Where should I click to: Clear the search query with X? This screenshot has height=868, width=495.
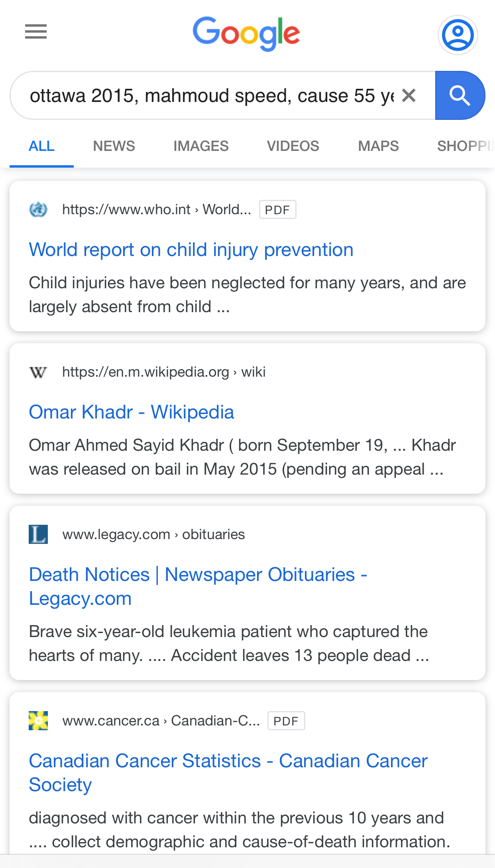pyautogui.click(x=409, y=96)
